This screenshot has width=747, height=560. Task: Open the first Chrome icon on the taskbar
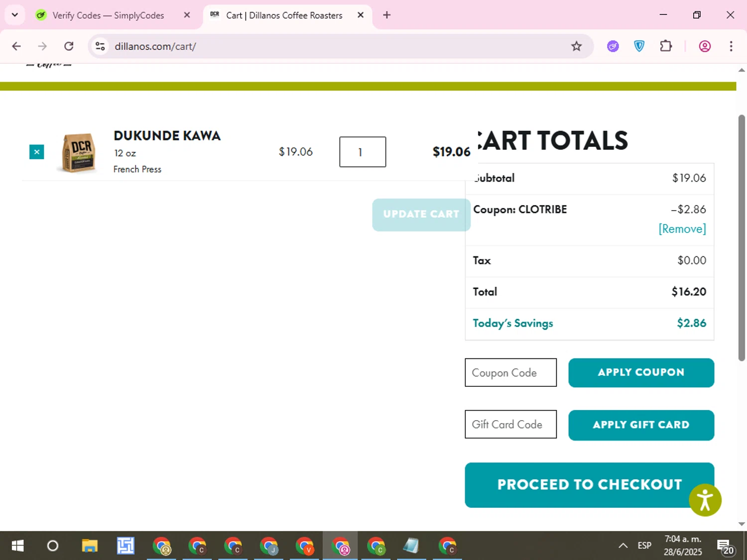pyautogui.click(x=162, y=546)
